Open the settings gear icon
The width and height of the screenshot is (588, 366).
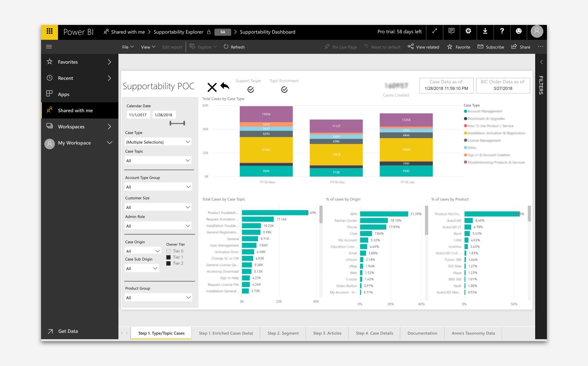coord(468,31)
